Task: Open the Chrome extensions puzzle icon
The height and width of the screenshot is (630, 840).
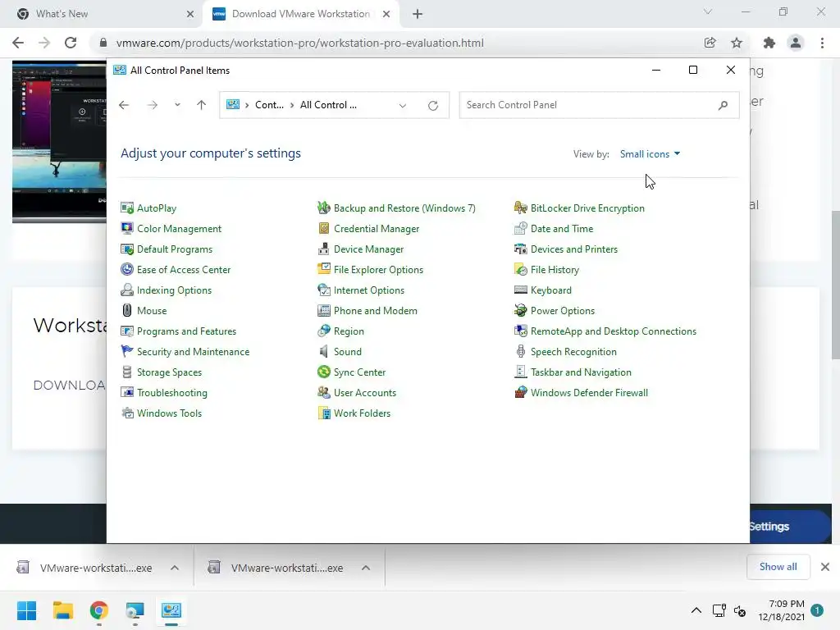Action: (769, 43)
